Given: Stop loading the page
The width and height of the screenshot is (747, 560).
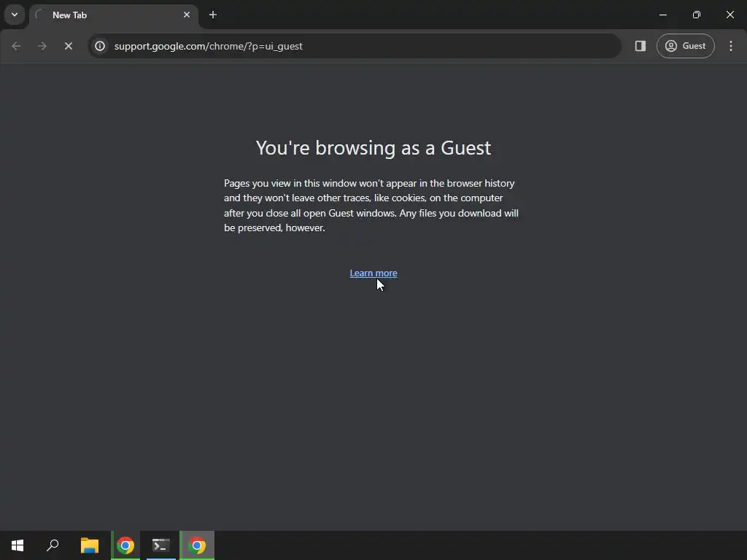Looking at the screenshot, I should 69,46.
